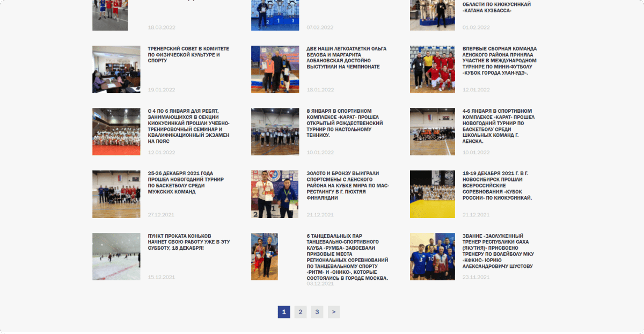Click the волейбол тренер Шустов team thumbnail
Image resolution: width=644 pixels, height=334 pixels.
point(432,257)
